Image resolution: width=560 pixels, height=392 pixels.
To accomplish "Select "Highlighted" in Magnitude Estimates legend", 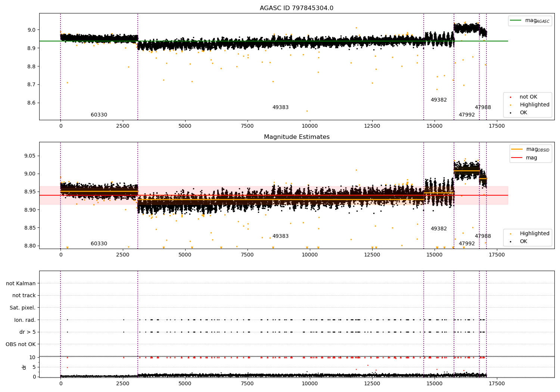I will (x=534, y=234).
